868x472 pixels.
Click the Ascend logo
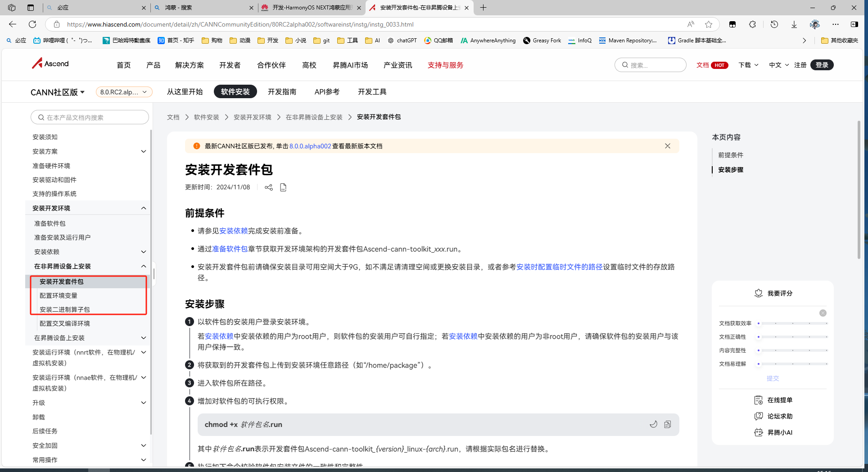tap(50, 64)
